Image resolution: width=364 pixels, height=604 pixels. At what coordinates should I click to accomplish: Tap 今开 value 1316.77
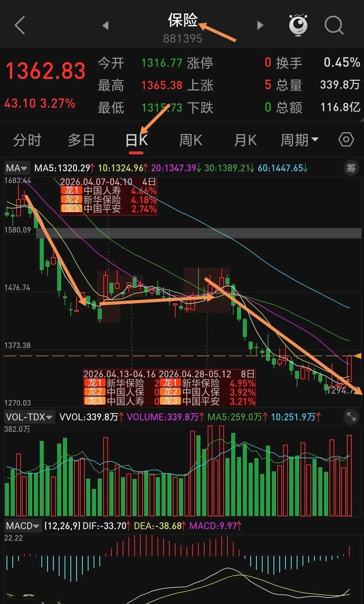pos(162,63)
